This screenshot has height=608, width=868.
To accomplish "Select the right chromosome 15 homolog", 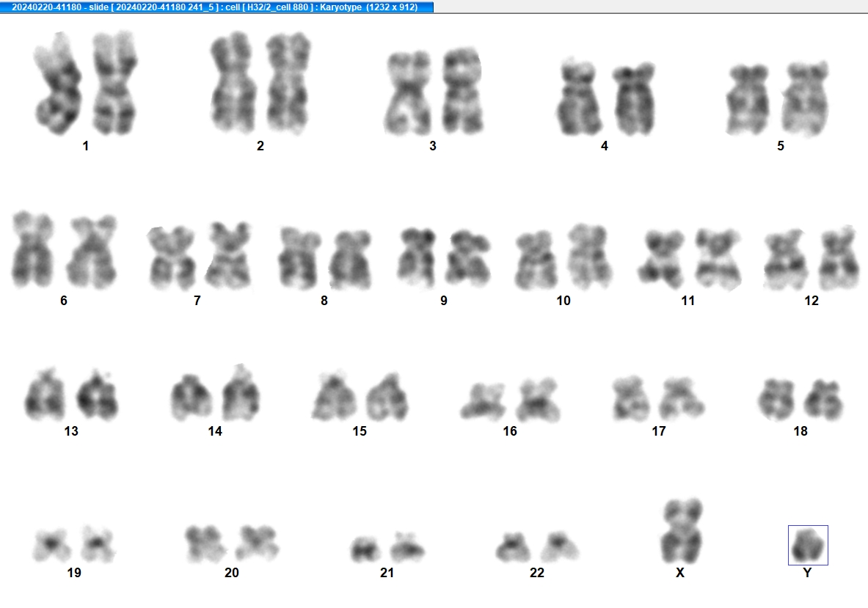I will [x=387, y=396].
